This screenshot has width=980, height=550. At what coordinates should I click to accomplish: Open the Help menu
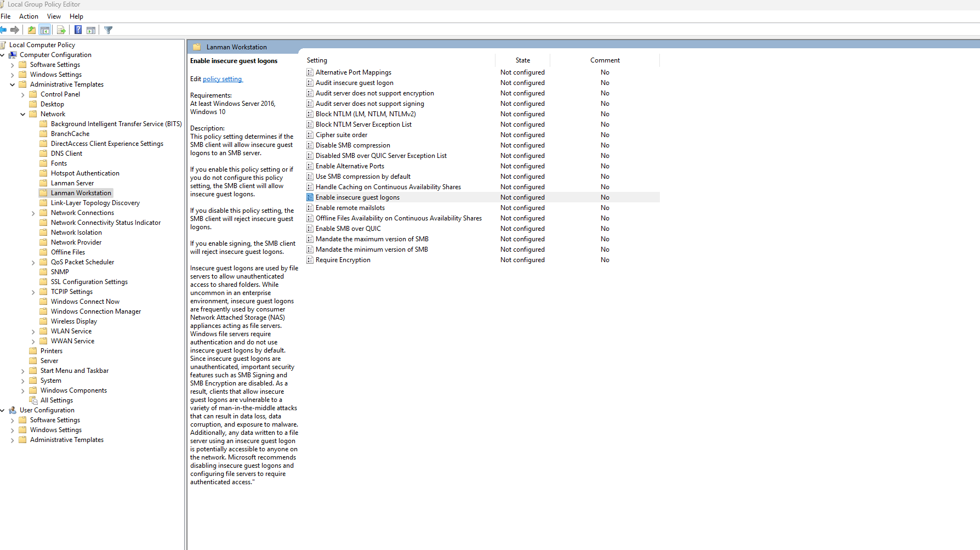(76, 16)
